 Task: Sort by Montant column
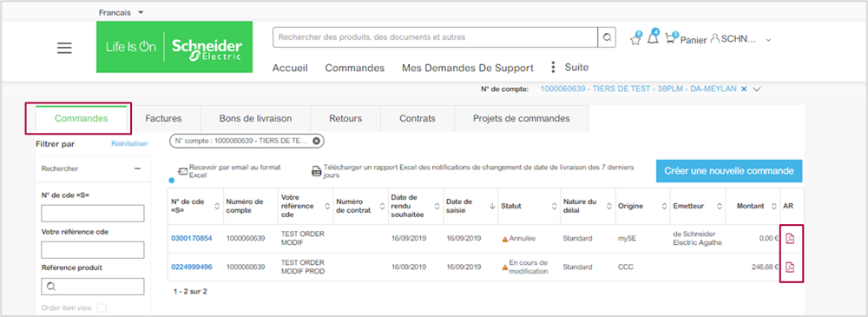(774, 206)
